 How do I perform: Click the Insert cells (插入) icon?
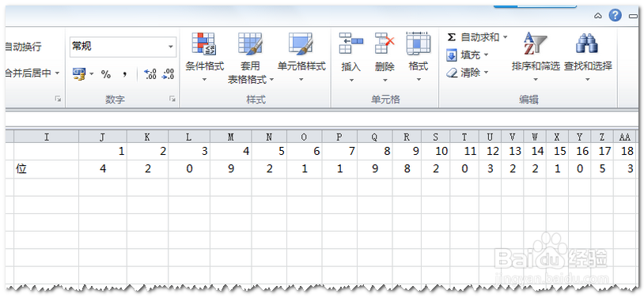(x=351, y=43)
